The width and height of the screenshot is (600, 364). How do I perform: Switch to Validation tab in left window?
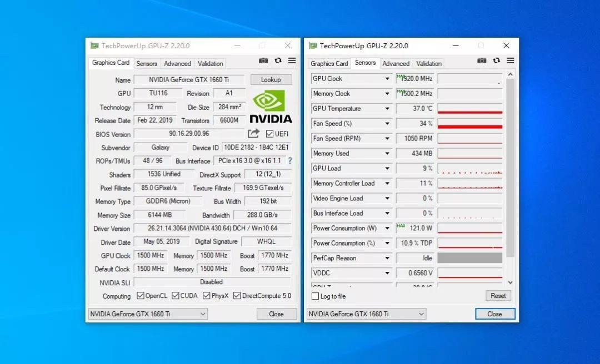[x=210, y=63]
